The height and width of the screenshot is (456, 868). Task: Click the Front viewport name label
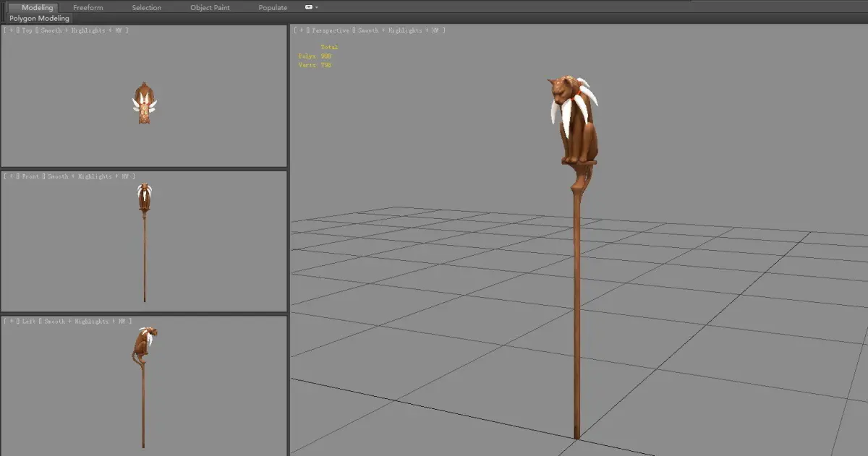(x=31, y=176)
